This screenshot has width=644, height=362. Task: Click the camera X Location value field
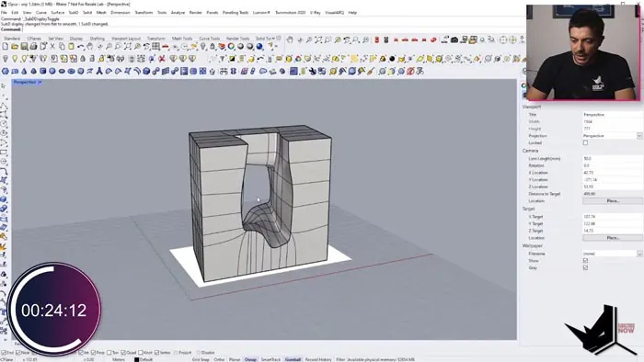612,173
